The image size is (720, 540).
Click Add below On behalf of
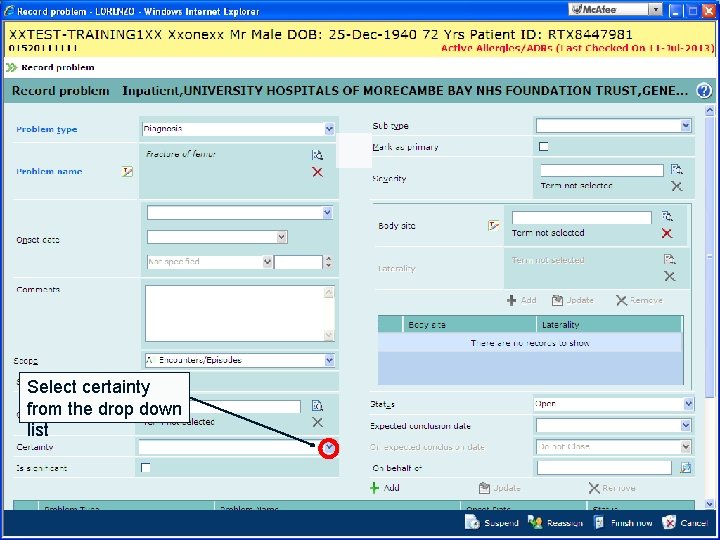[x=385, y=488]
